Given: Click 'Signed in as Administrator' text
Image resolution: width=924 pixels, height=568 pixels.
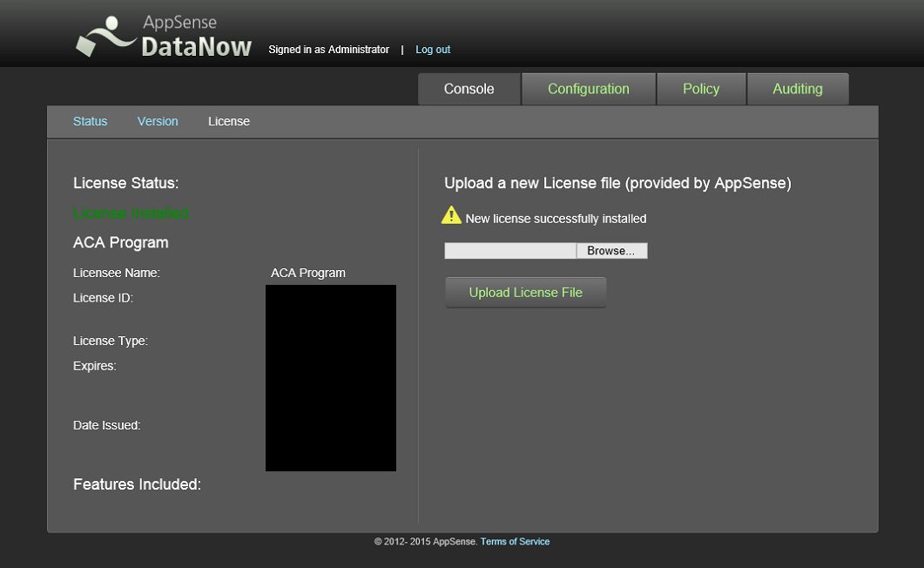Looking at the screenshot, I should click(329, 50).
